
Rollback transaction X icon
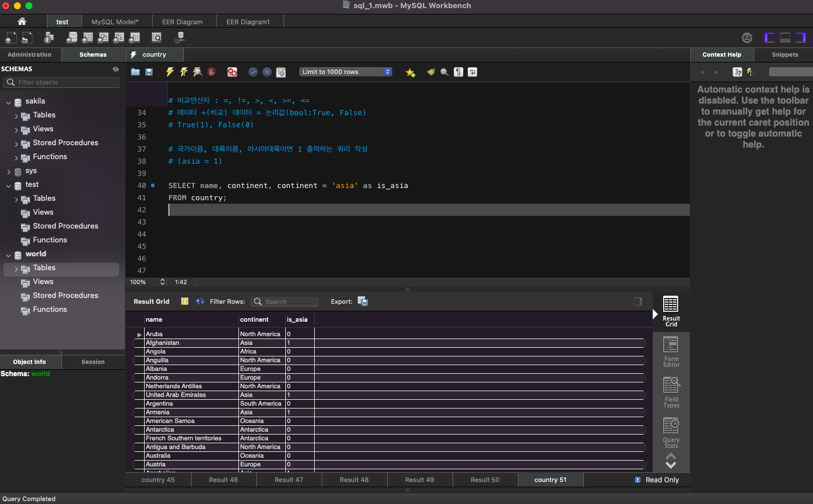point(267,72)
